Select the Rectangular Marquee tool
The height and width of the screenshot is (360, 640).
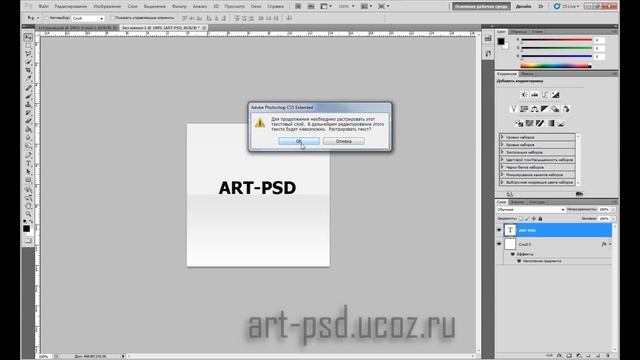click(x=28, y=46)
